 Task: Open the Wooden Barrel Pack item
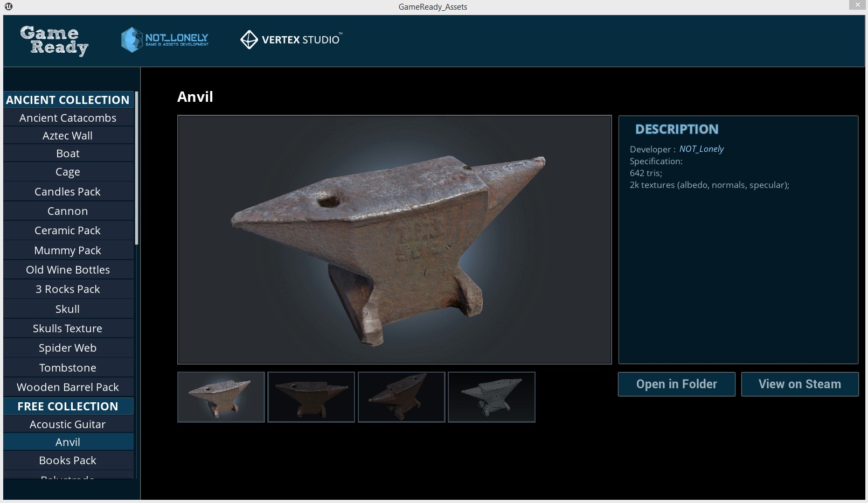point(68,387)
